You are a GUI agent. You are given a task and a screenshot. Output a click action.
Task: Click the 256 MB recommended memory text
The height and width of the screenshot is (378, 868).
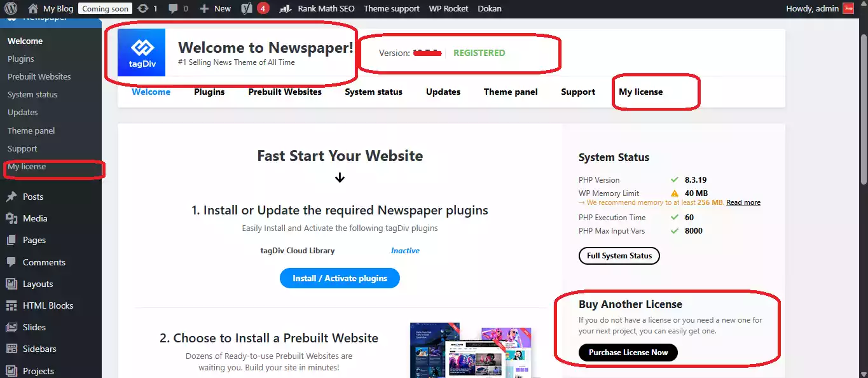710,202
